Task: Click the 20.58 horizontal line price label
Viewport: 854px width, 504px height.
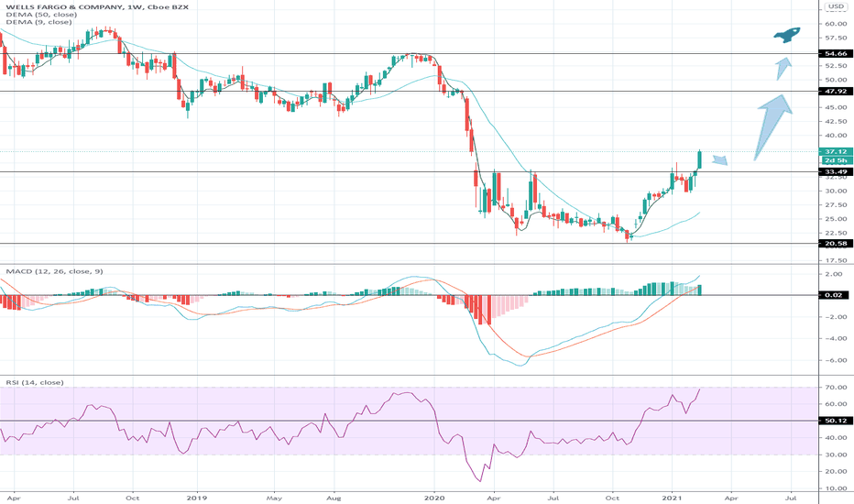Action: (x=836, y=244)
